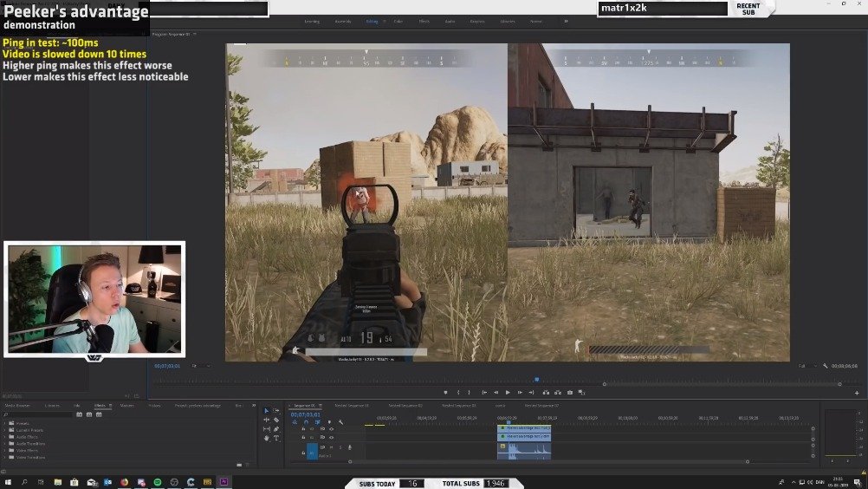Choose the Type text tool

coord(276,438)
